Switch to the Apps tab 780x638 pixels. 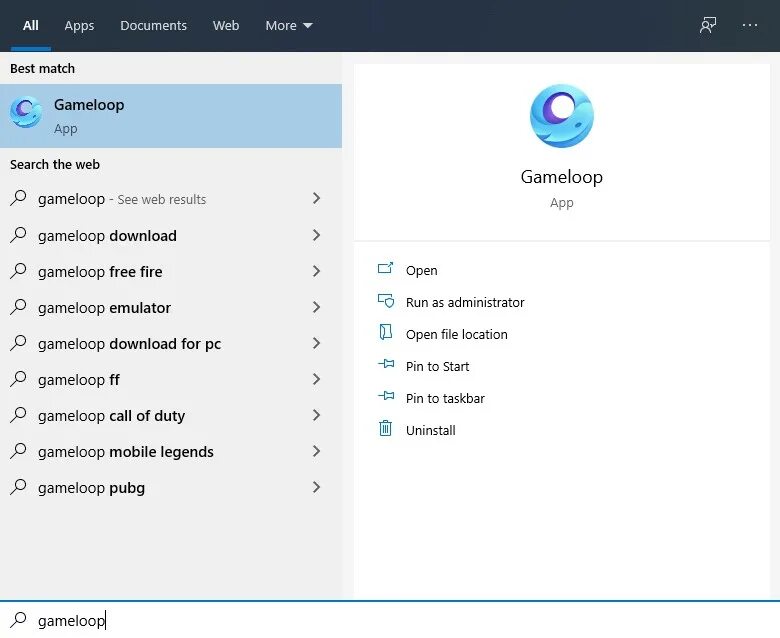coord(79,25)
